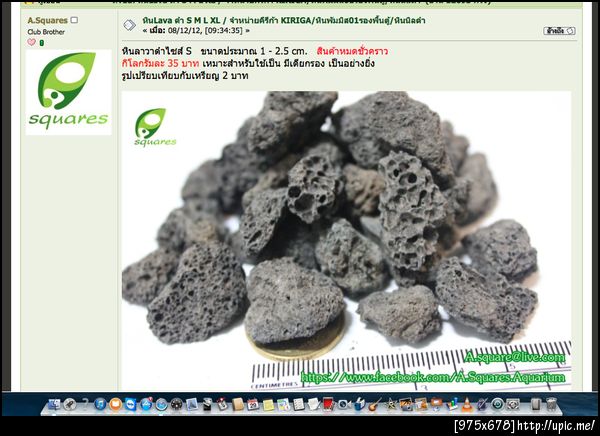
Task: Launch iTunes from the dock
Action: [100, 404]
